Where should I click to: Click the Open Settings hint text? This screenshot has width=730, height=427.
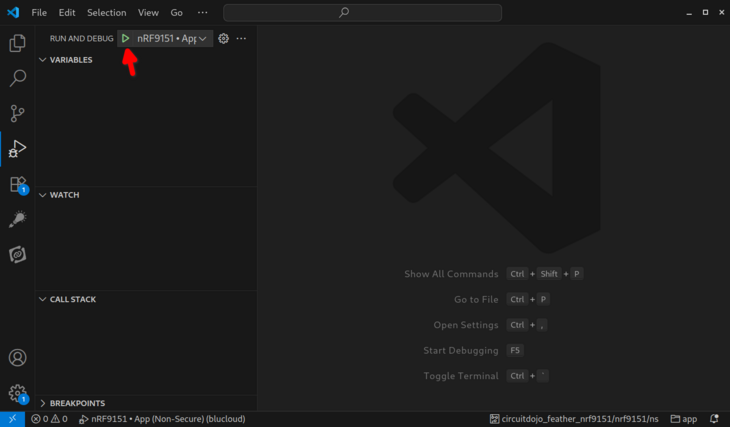(x=466, y=325)
